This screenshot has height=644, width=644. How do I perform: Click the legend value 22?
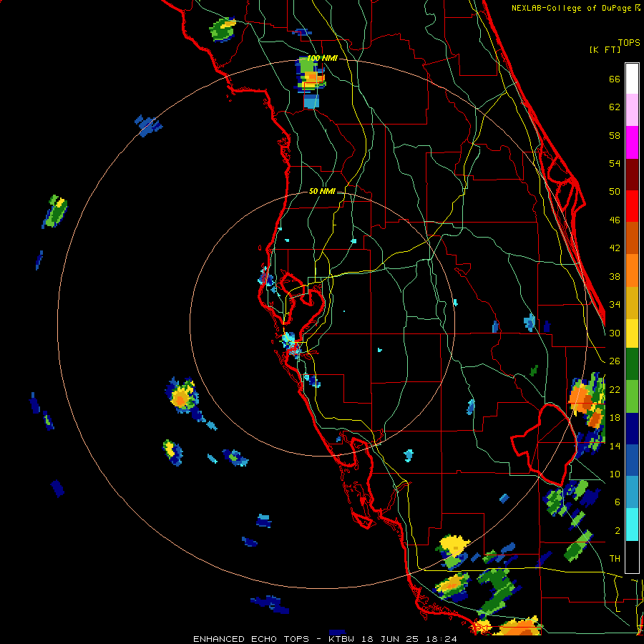(x=615, y=390)
